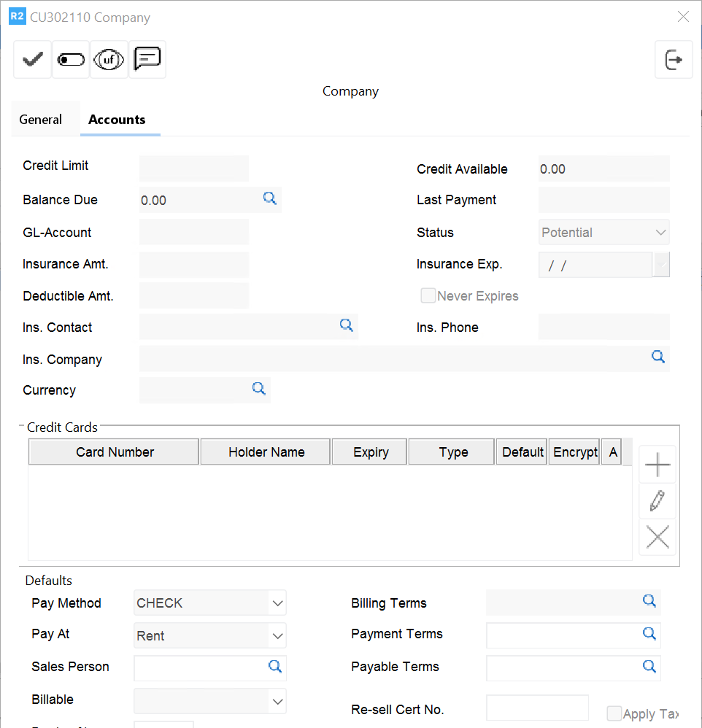Select the Accounts tab

(x=117, y=120)
